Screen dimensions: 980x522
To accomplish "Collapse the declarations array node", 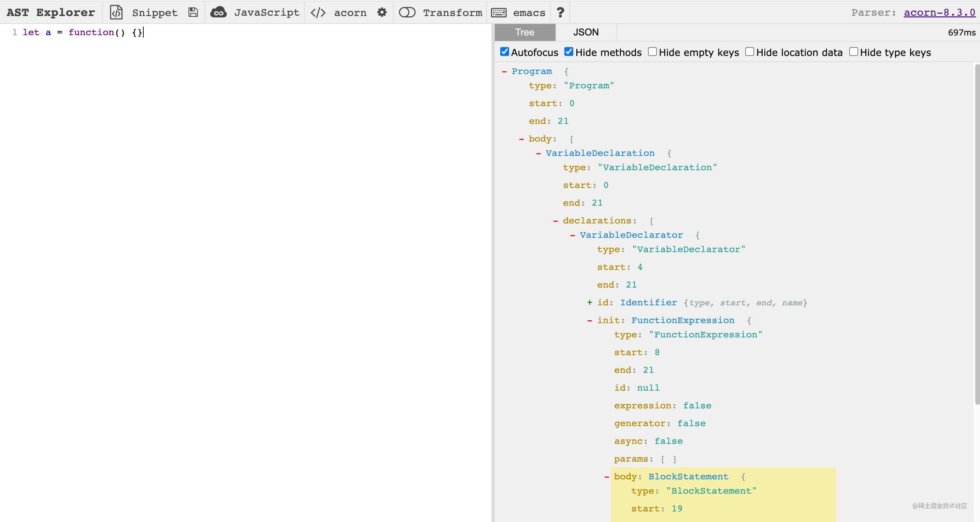I will [x=556, y=221].
